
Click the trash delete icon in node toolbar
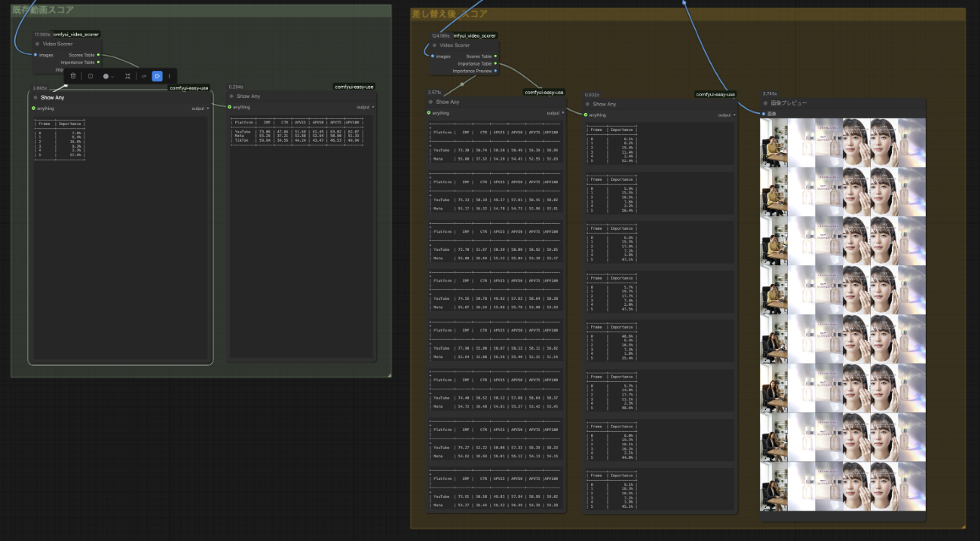point(73,76)
